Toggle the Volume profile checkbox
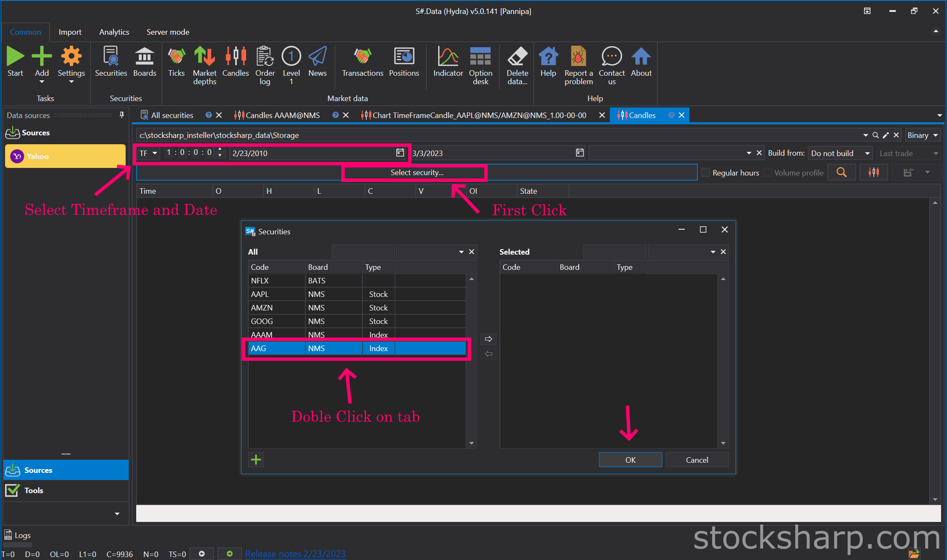This screenshot has height=560, width=947. point(768,173)
